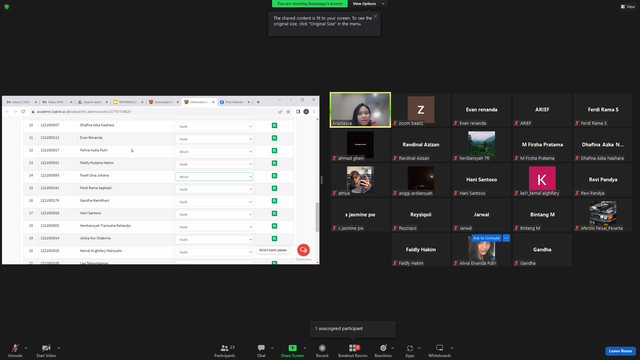Close the shared content size notification
The height and width of the screenshot is (360, 640).
pyautogui.click(x=375, y=16)
